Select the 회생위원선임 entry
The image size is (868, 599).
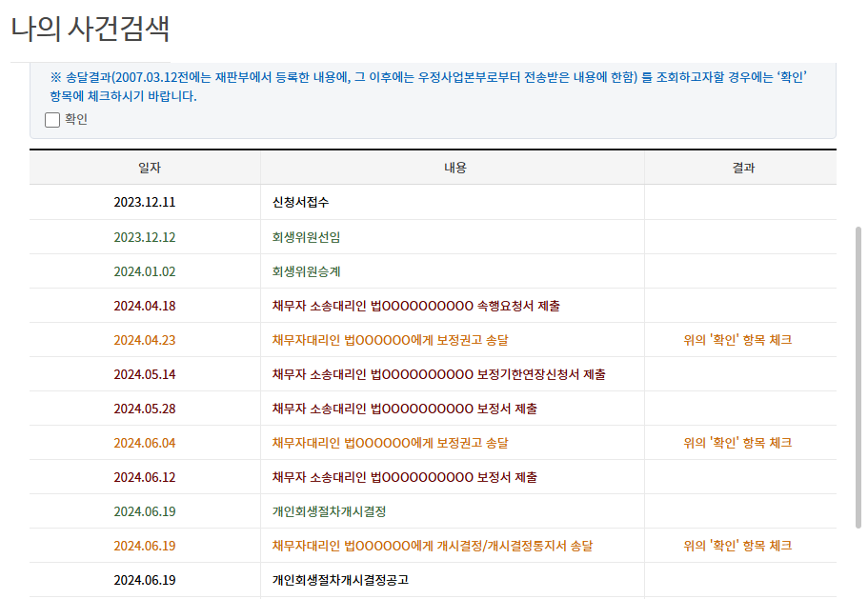coord(306,237)
